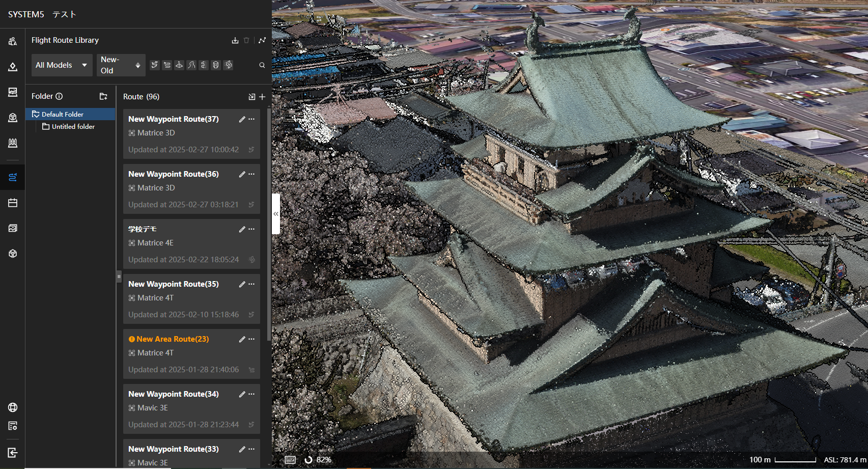Toggle the last route type filter icon
The width and height of the screenshot is (868, 469).
click(x=228, y=65)
